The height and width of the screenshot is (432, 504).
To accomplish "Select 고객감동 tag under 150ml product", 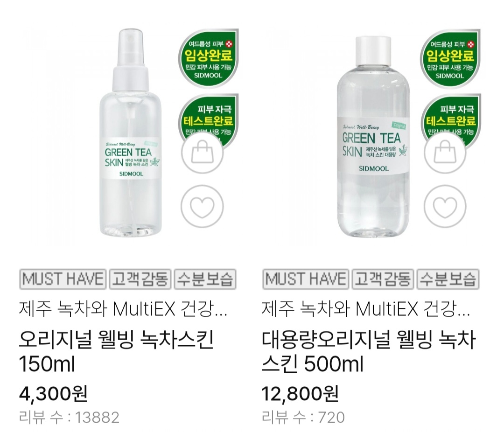I will [x=140, y=279].
